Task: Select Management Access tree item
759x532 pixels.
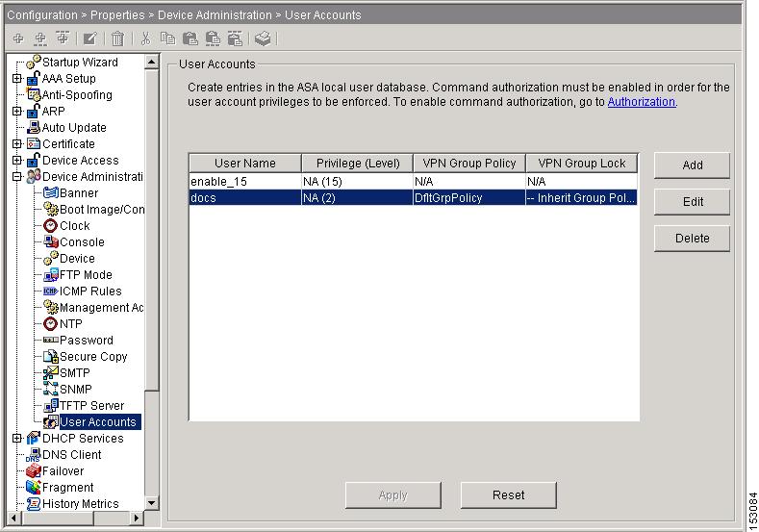Action: (x=101, y=308)
